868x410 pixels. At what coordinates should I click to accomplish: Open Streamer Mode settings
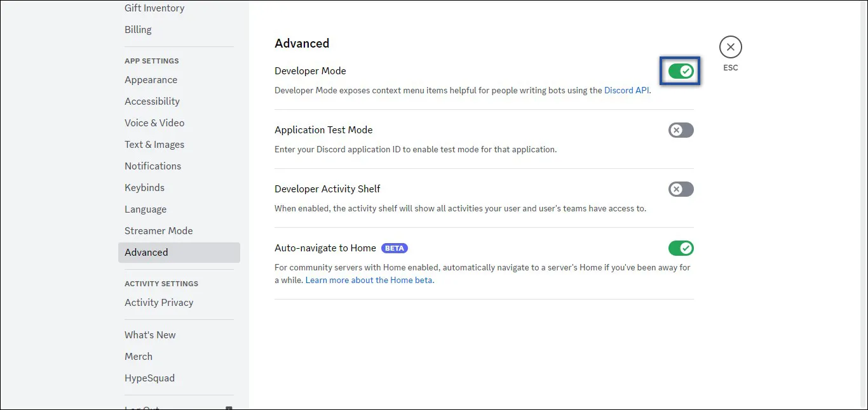tap(158, 230)
